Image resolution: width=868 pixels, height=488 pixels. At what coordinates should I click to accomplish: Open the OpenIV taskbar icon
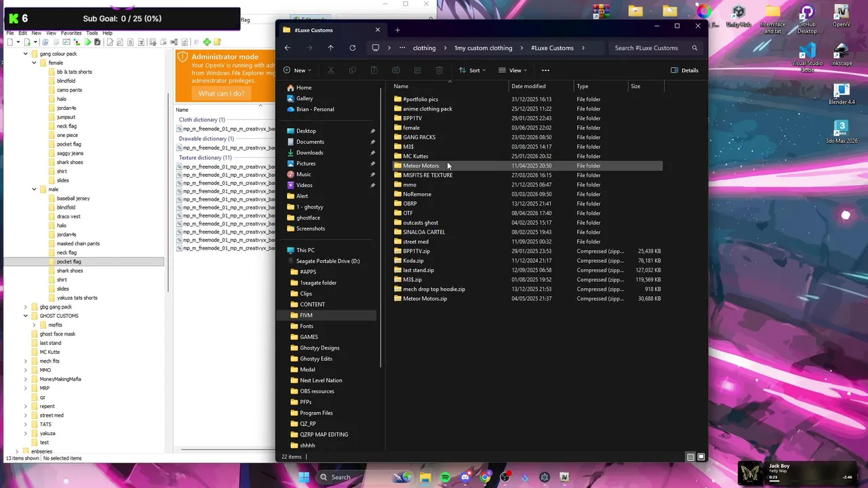click(564, 477)
